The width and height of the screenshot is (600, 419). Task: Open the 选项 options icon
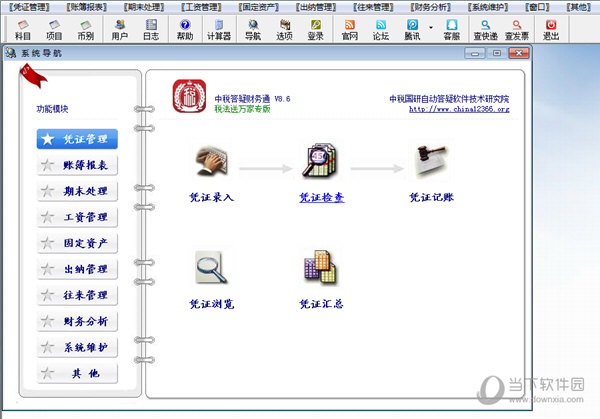(284, 30)
